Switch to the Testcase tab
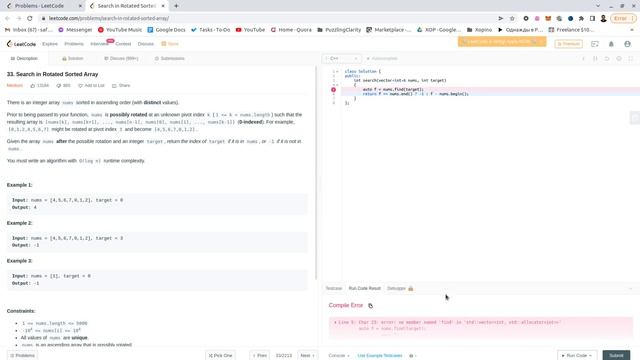This screenshot has height=360, width=640. (333, 288)
